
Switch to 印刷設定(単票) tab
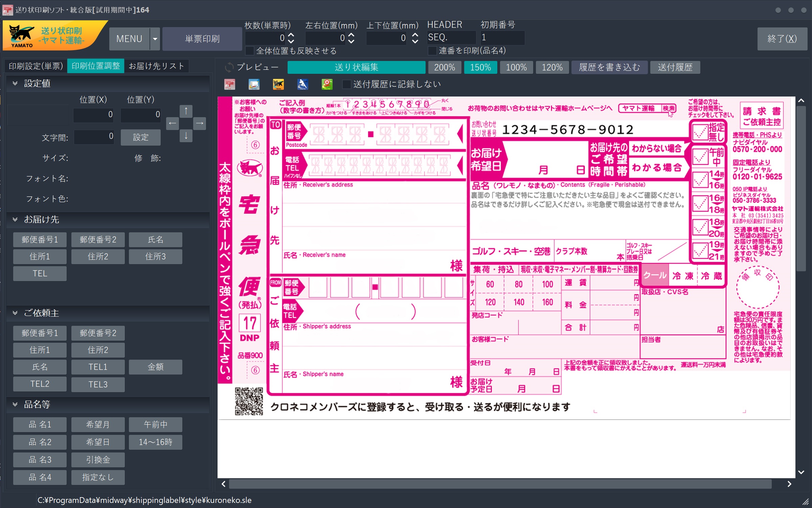pyautogui.click(x=36, y=66)
